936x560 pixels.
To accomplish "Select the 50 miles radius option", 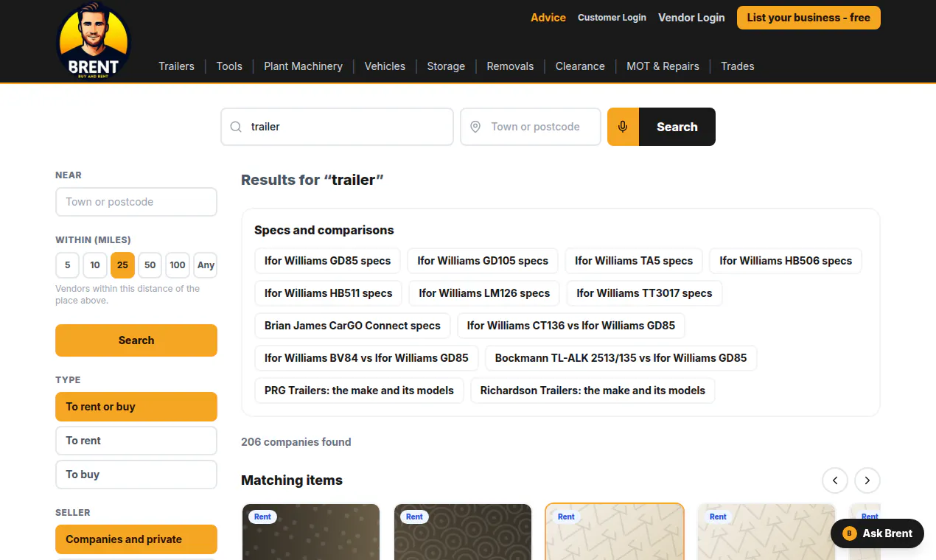I will click(x=150, y=265).
